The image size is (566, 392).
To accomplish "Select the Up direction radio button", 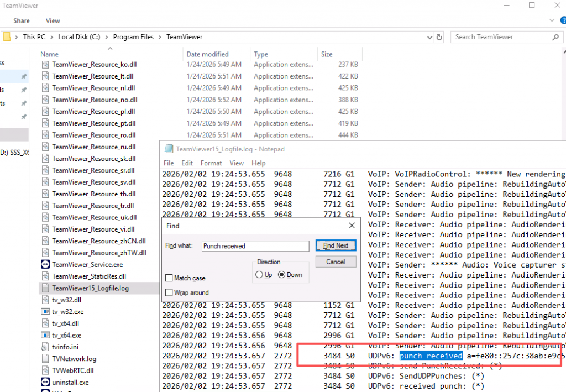I will click(x=259, y=275).
